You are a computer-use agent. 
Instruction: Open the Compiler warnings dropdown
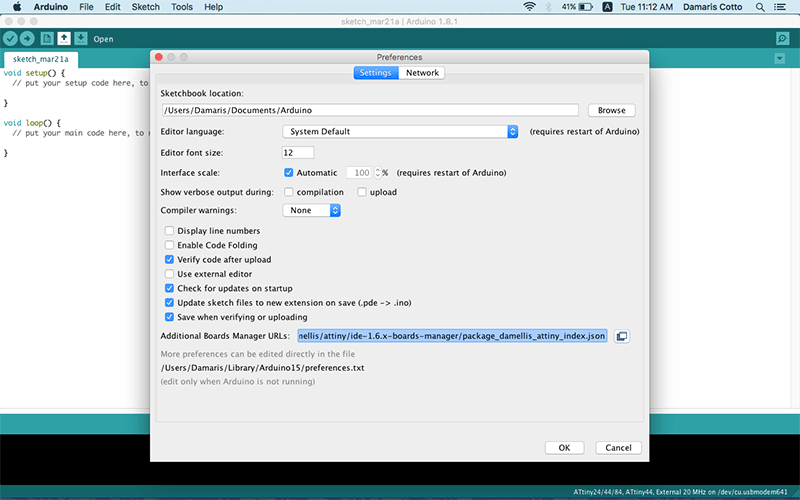click(312, 210)
